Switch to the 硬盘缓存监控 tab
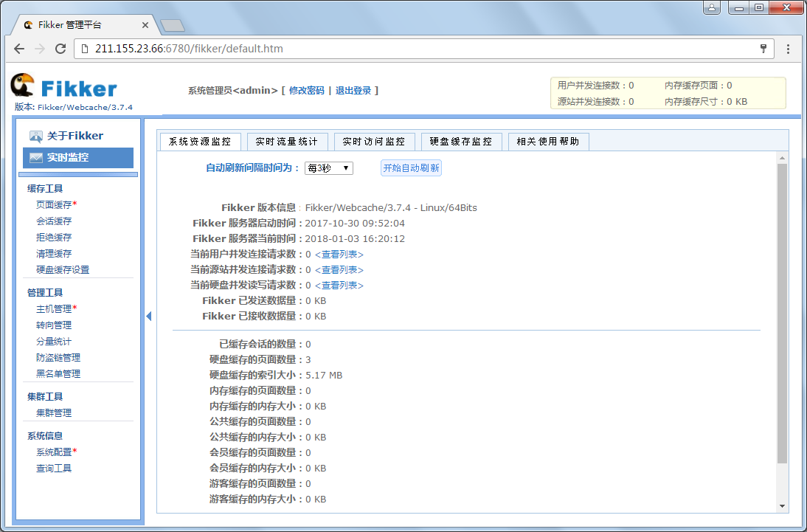This screenshot has width=807, height=532. click(x=460, y=142)
